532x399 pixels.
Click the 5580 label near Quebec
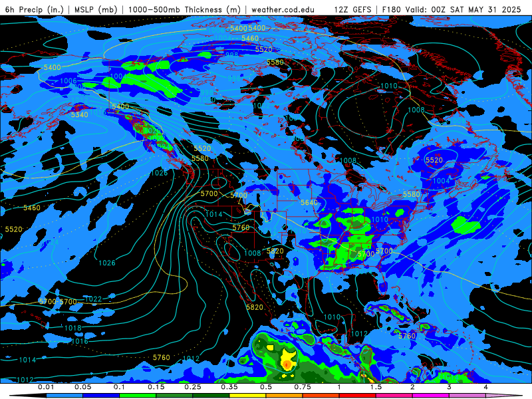click(x=411, y=194)
